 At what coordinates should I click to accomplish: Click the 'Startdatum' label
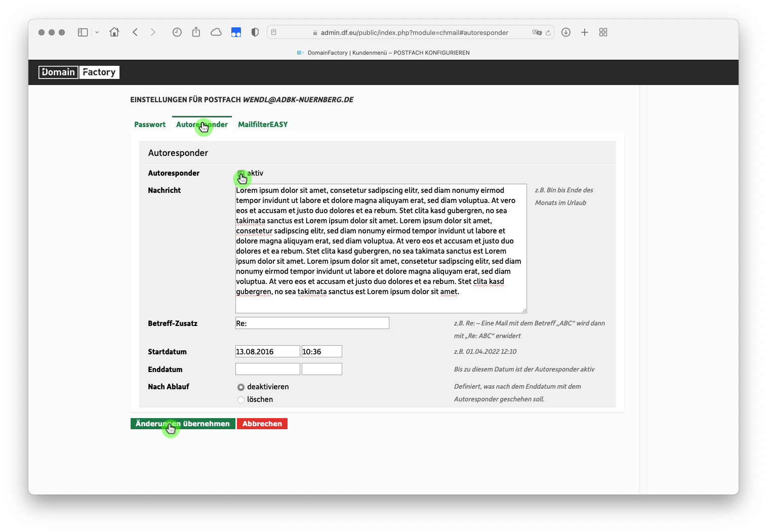[167, 352]
